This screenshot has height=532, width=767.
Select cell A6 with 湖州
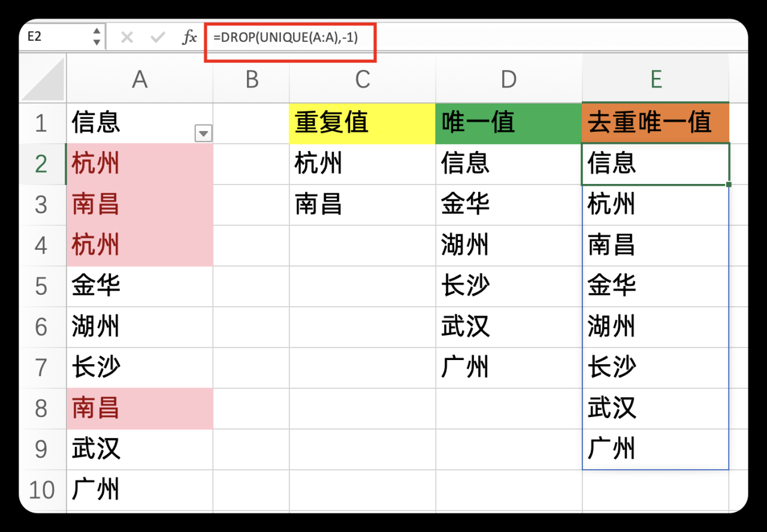pyautogui.click(x=140, y=327)
